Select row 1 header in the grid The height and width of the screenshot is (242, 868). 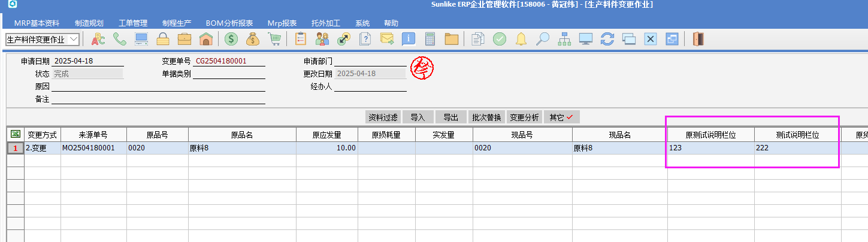pos(16,148)
